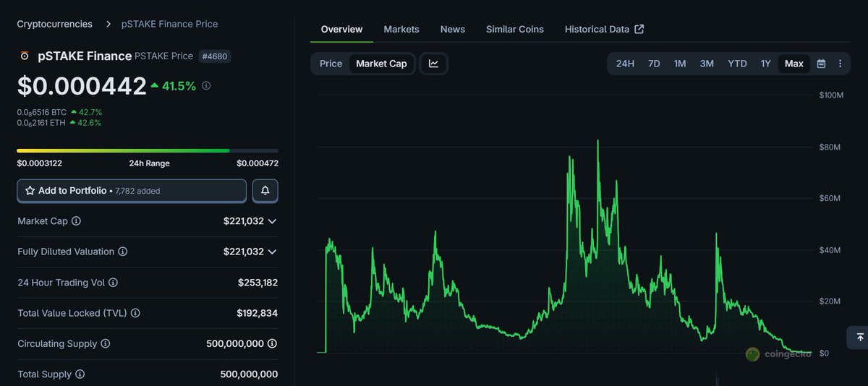This screenshot has height=386, width=868.
Task: Click the 41.5% price change
Action: click(x=173, y=86)
